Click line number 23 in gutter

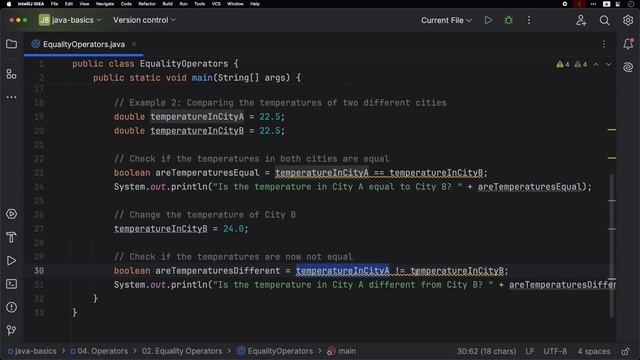point(39,173)
